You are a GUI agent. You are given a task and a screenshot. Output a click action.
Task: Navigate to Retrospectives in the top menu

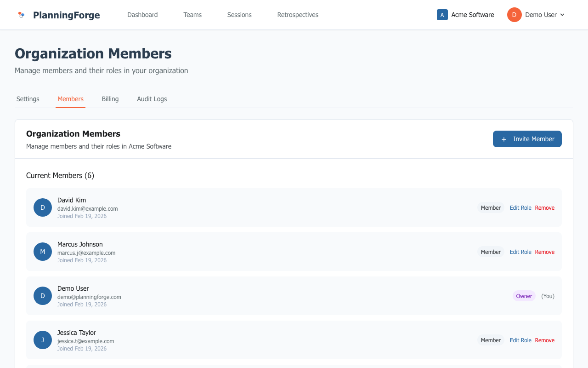pos(297,15)
